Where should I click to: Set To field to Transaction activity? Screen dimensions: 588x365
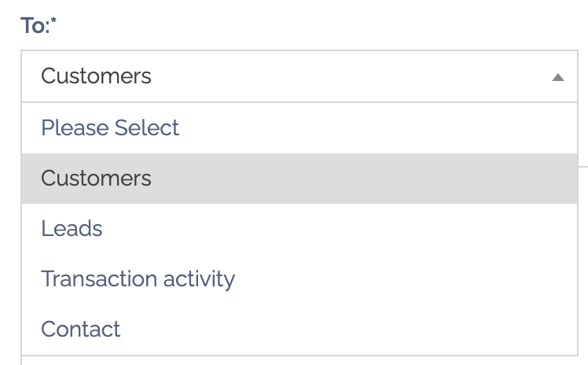point(138,278)
